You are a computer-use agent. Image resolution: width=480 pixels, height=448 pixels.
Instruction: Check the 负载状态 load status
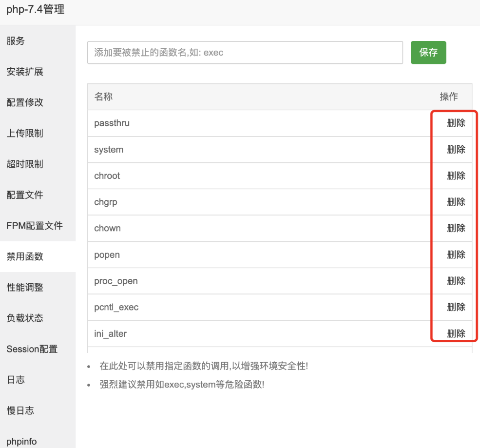pos(24,318)
